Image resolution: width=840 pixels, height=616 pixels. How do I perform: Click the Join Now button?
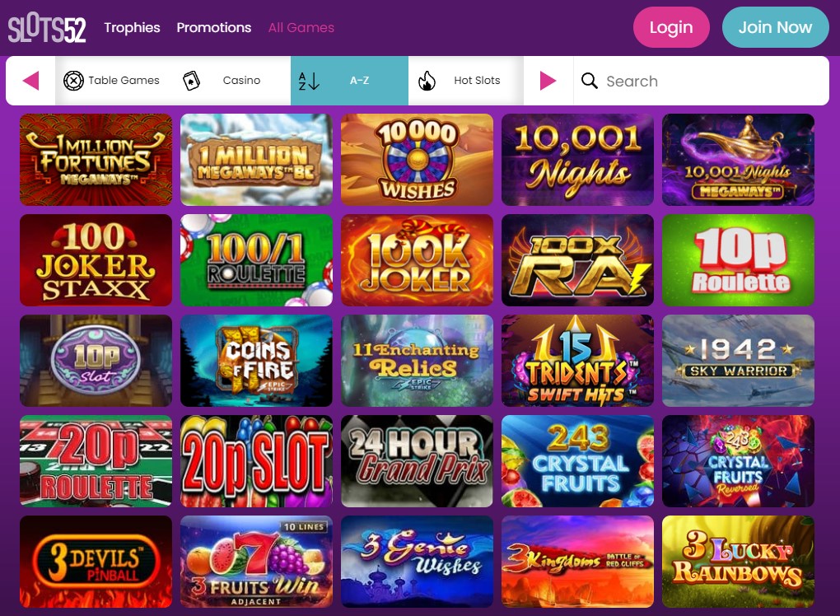775,27
